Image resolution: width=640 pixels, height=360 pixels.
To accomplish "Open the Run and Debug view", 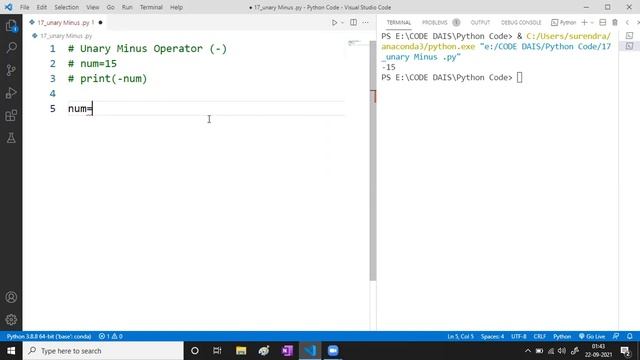I will 11,93.
